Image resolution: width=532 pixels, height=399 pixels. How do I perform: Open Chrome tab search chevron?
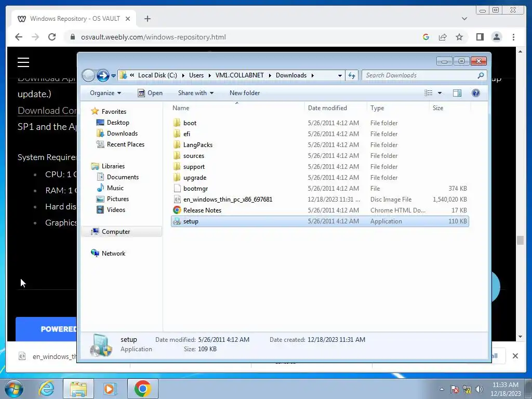tap(464, 19)
